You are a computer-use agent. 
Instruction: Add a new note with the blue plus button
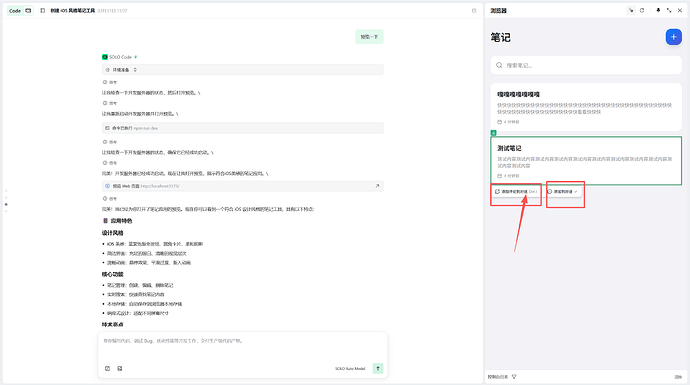[x=673, y=37]
